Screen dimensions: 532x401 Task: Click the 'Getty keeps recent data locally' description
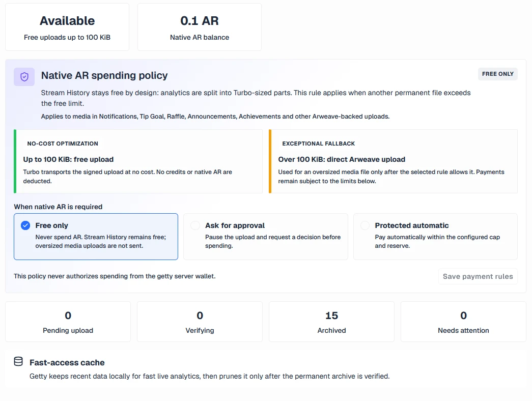(209, 376)
